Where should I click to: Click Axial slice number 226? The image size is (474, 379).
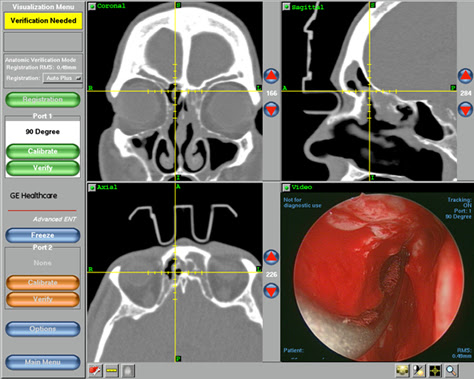[x=272, y=274]
